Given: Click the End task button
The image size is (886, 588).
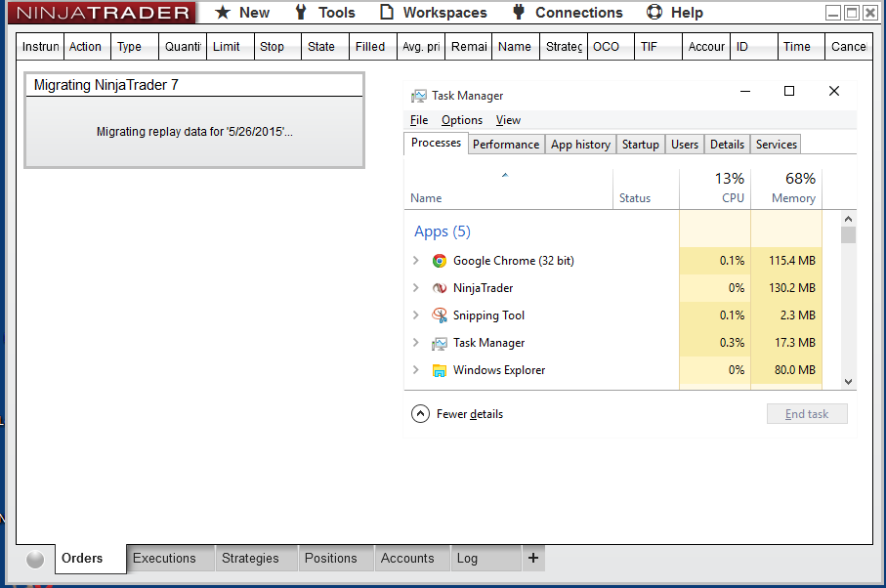Looking at the screenshot, I should tap(806, 414).
